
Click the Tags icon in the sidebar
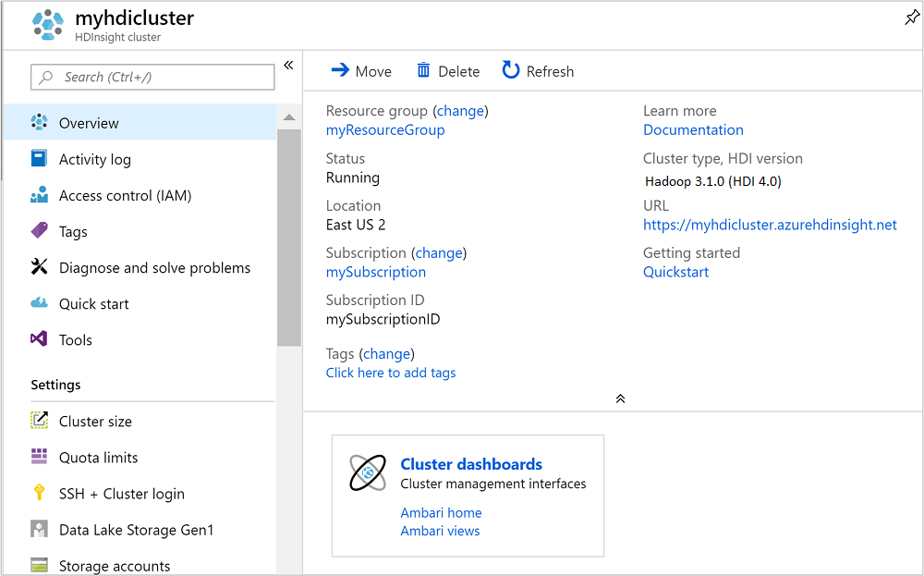(x=39, y=231)
